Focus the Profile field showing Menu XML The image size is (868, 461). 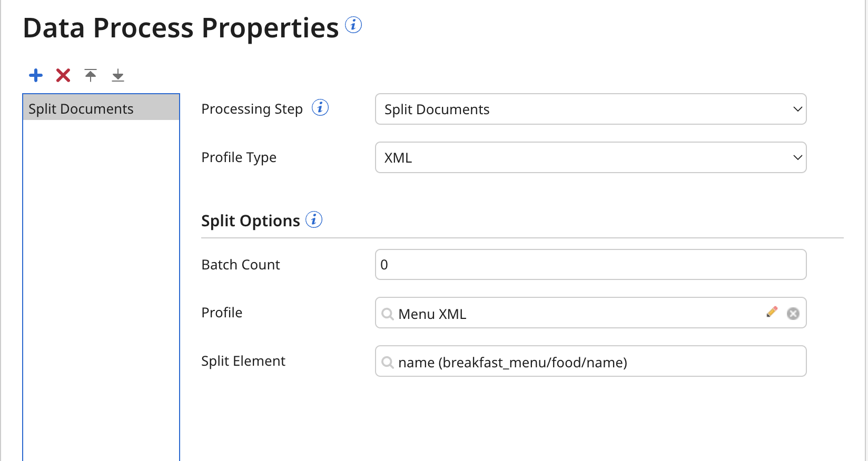(x=527, y=314)
